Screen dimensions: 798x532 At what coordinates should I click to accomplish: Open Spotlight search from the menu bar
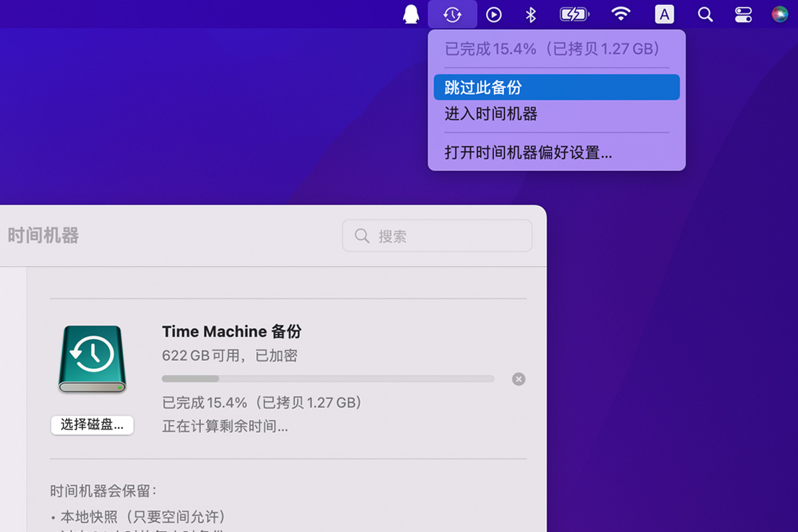coord(705,13)
